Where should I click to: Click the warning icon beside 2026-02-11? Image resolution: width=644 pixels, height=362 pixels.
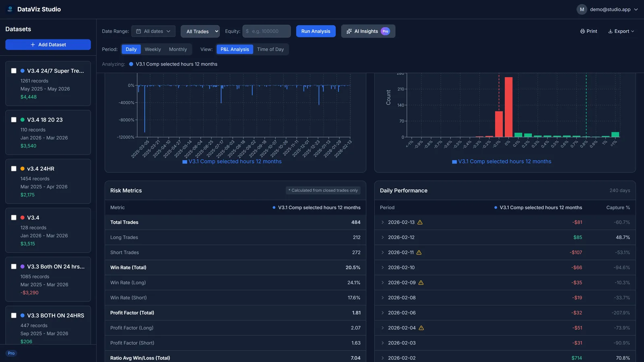(419, 253)
